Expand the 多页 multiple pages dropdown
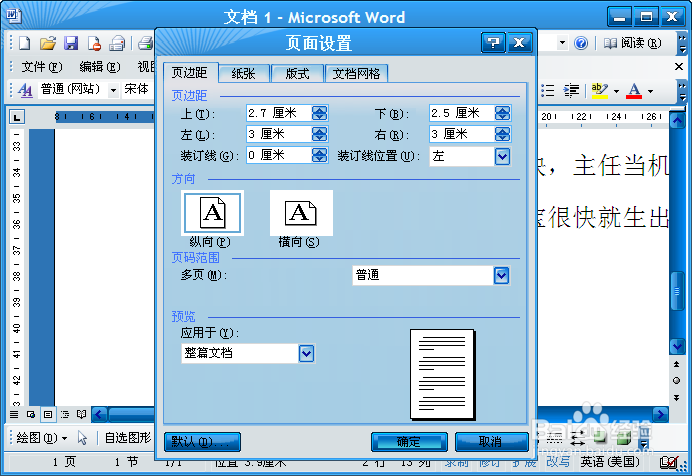 pos(502,275)
